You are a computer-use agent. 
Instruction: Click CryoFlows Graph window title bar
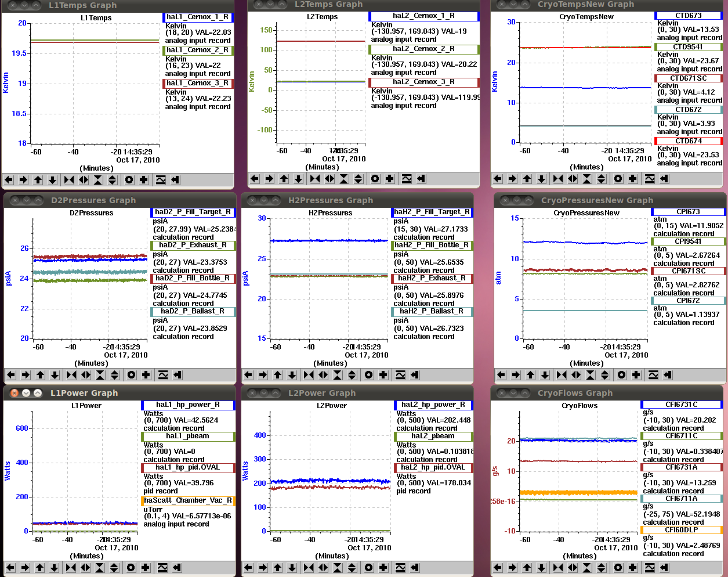click(607, 393)
